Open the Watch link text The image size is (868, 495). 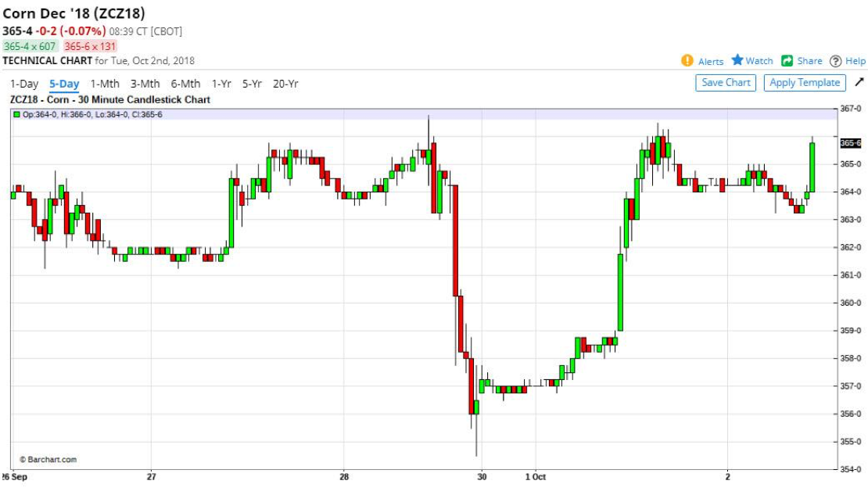tap(759, 61)
